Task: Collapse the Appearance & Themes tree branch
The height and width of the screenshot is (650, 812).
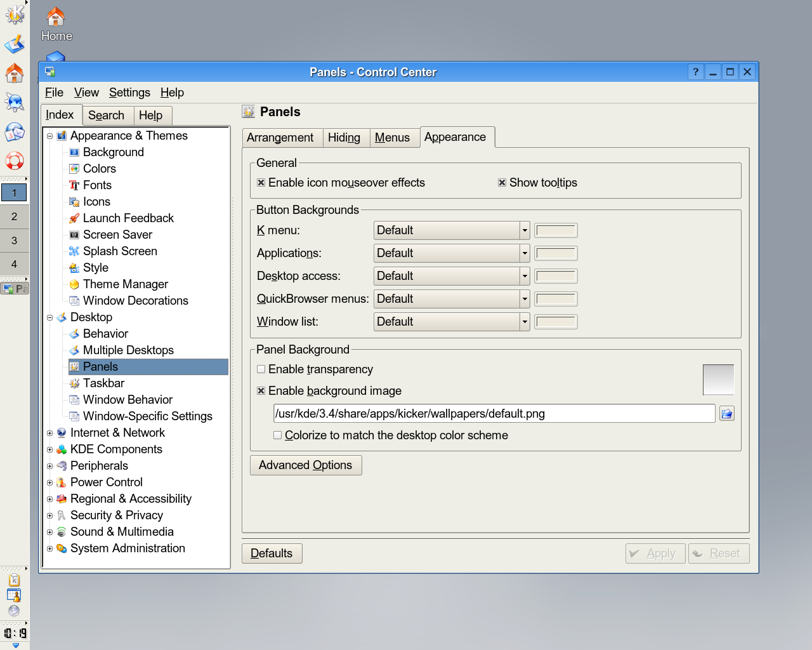Action: coord(49,136)
